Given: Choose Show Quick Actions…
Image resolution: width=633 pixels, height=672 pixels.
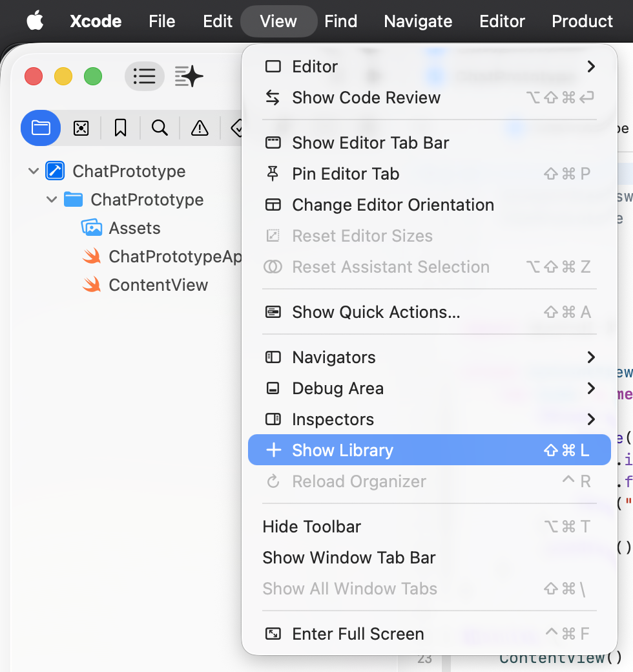Looking at the screenshot, I should pos(430,311).
